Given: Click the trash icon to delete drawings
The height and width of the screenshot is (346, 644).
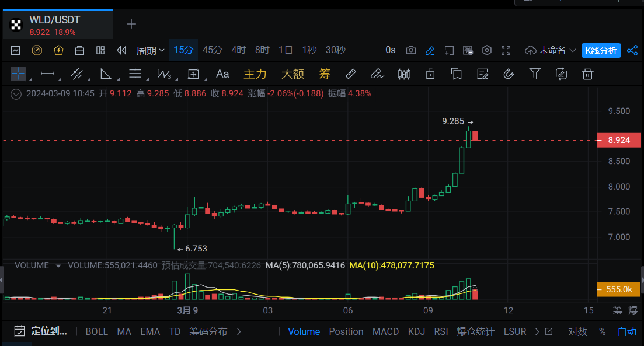Looking at the screenshot, I should coord(587,74).
